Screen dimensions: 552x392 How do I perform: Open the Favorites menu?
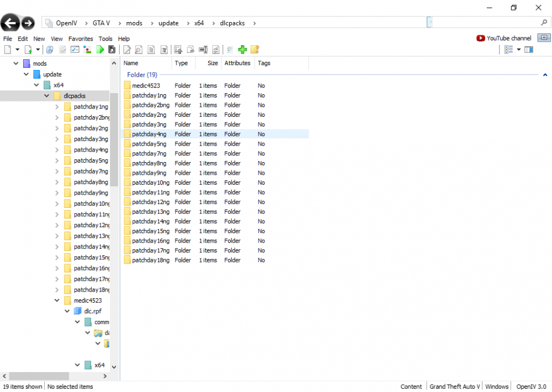(x=81, y=39)
